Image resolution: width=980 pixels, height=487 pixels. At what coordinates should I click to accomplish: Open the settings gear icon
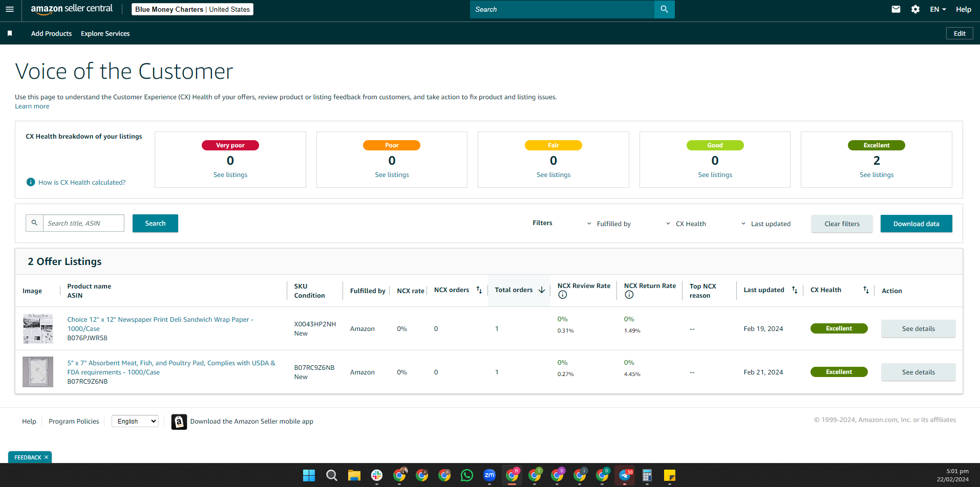coord(915,9)
